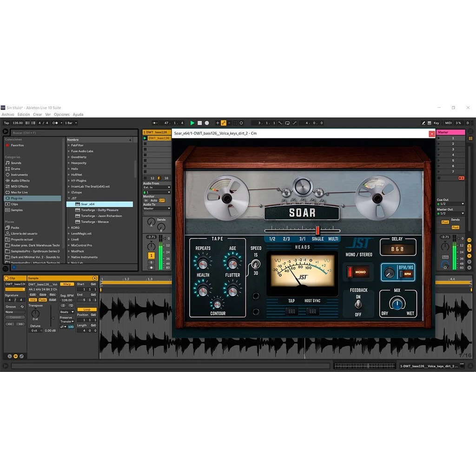Toggle the HiQ sample option
The image size is (476, 476).
coord(33,300)
